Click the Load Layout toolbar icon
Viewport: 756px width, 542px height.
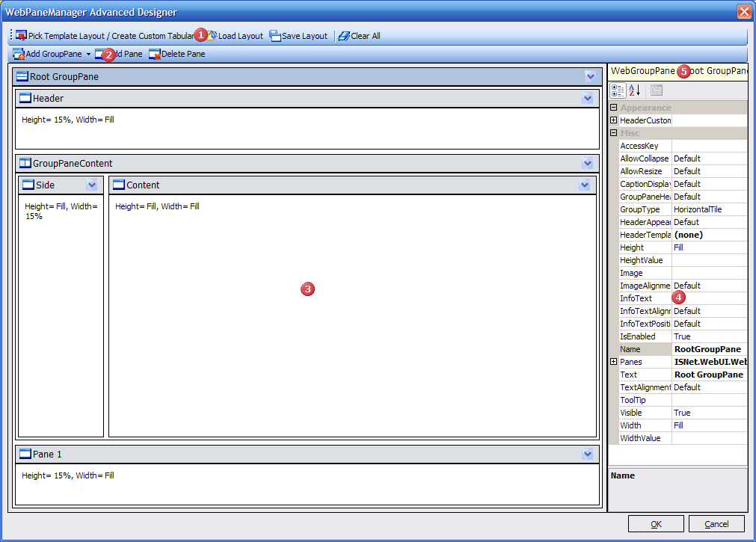(x=212, y=36)
